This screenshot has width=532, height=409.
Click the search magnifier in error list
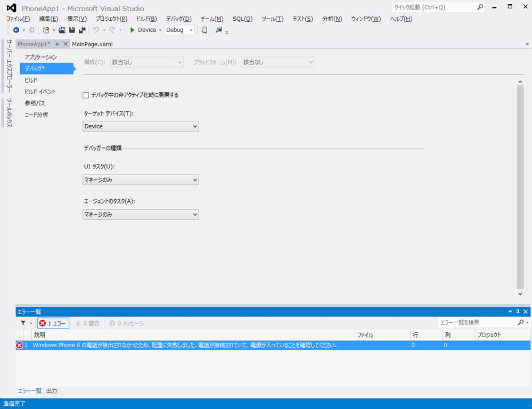[521, 322]
